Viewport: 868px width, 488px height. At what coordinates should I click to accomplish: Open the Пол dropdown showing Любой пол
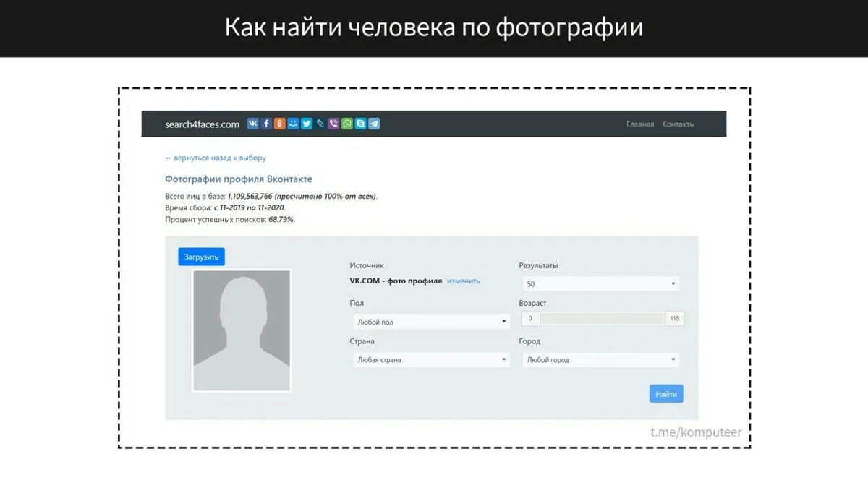click(x=430, y=321)
